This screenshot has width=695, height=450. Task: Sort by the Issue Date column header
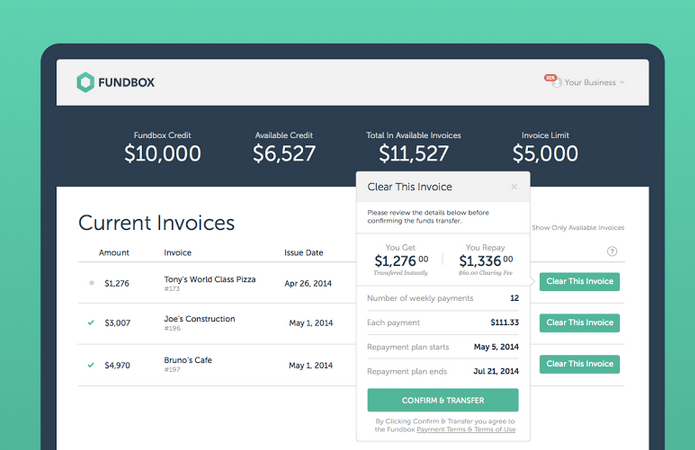point(304,253)
